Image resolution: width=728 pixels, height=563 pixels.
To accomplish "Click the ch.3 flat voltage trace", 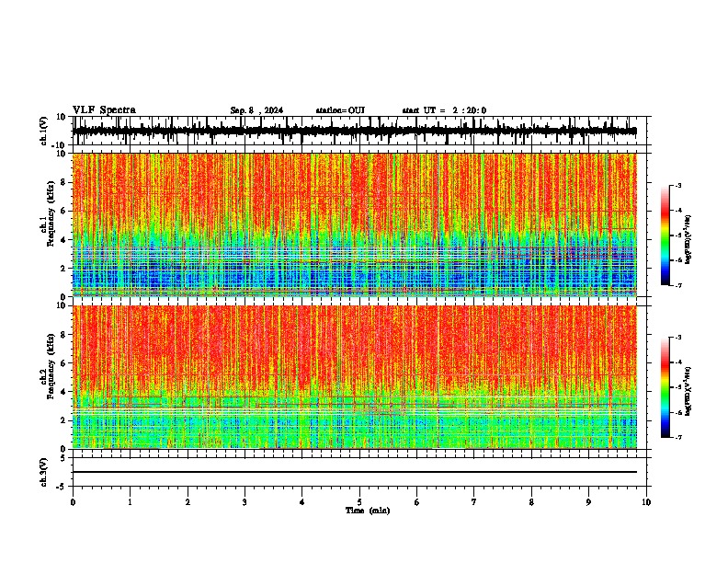I will (x=354, y=472).
